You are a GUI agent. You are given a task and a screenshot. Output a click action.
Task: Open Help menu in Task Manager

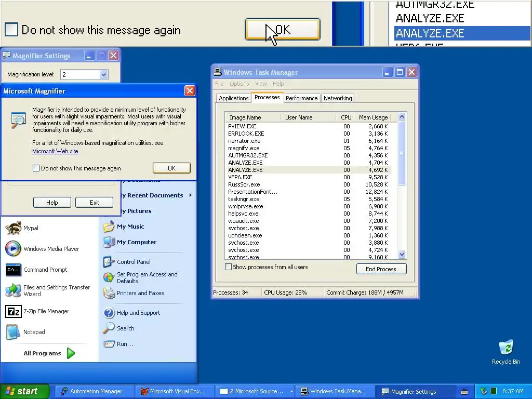tap(278, 84)
